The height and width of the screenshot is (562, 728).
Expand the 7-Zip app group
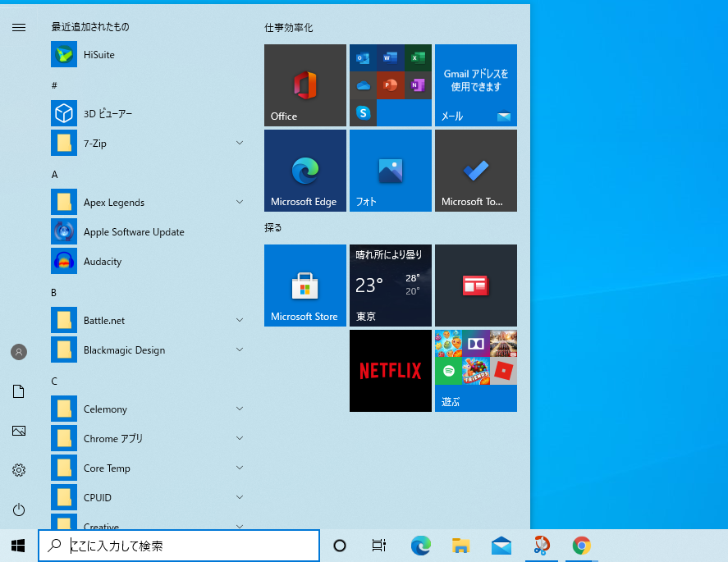click(x=239, y=143)
